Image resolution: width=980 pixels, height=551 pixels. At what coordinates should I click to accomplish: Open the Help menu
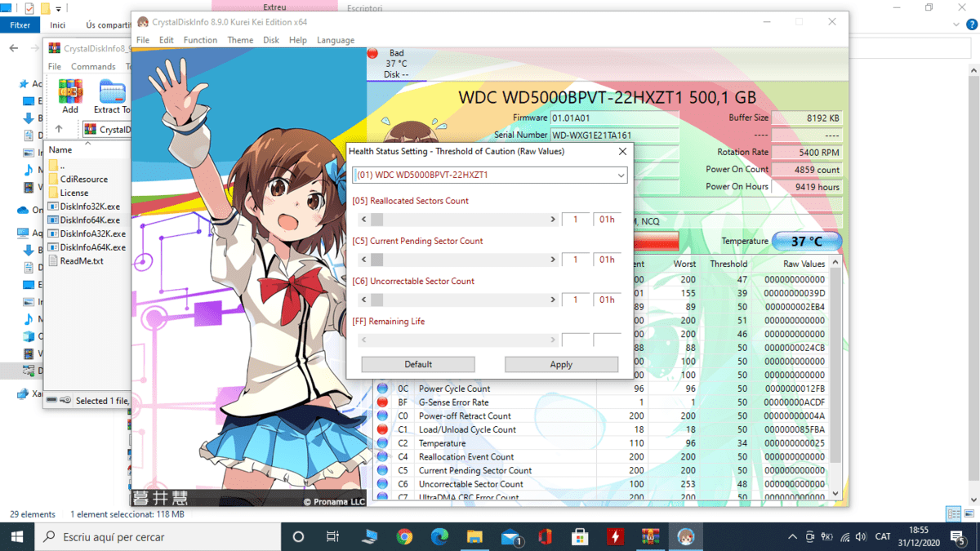point(298,40)
